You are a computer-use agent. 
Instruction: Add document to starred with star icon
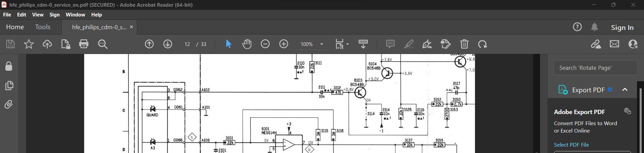(29, 44)
